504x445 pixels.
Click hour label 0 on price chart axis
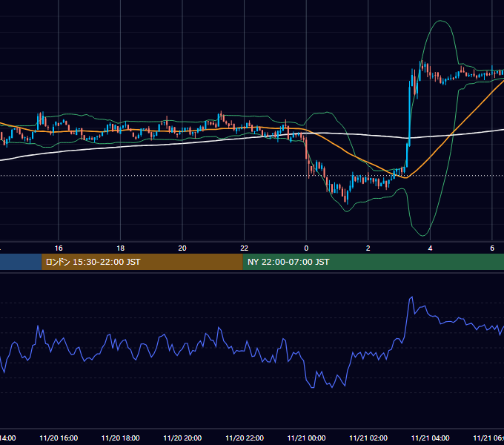click(x=306, y=248)
